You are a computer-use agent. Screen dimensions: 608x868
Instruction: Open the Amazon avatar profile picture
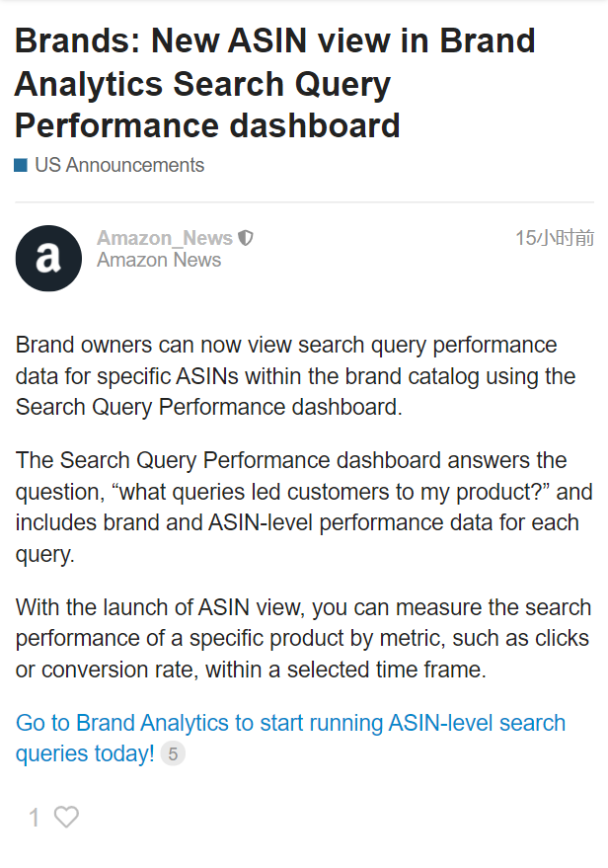(48, 258)
